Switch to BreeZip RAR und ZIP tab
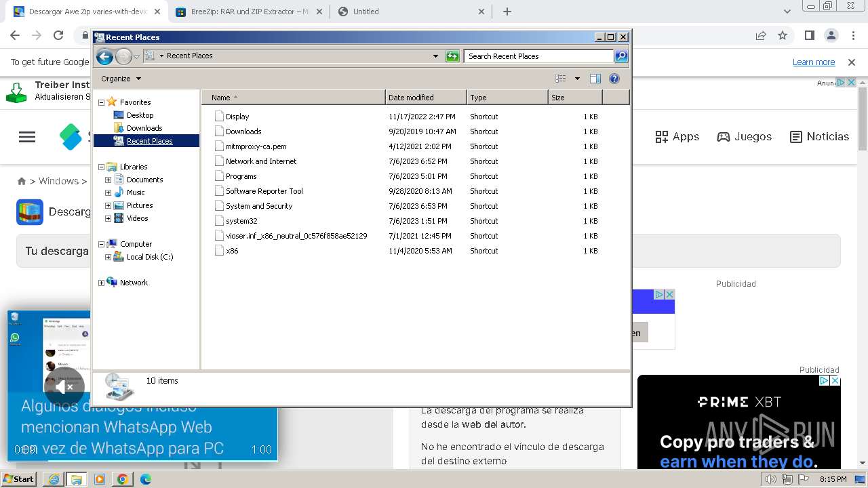 pos(248,12)
